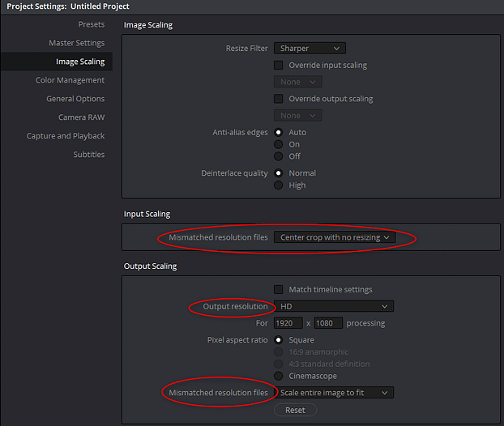Viewport: 504px width, 426px height.
Task: Open Input Scaling mismatched resolution dropdown
Action: 335,237
